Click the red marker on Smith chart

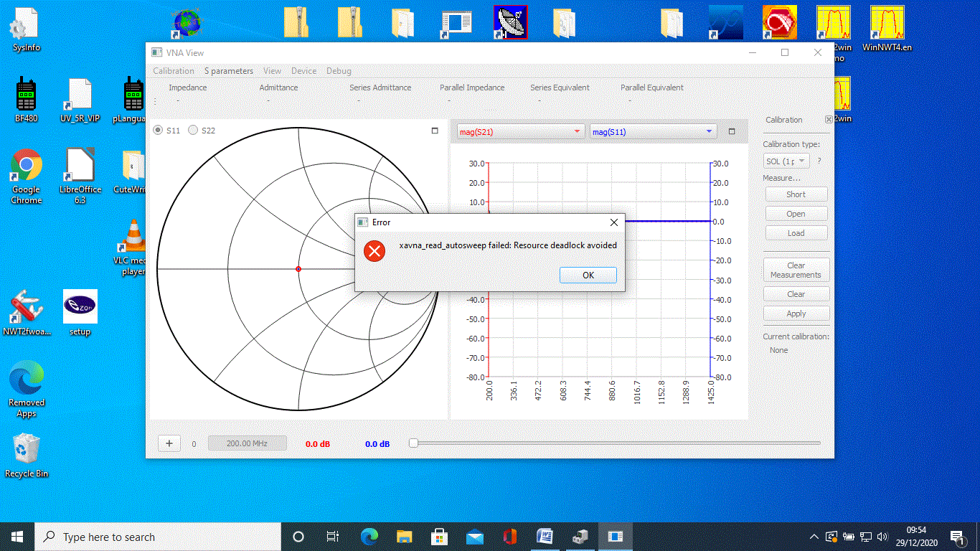click(298, 269)
